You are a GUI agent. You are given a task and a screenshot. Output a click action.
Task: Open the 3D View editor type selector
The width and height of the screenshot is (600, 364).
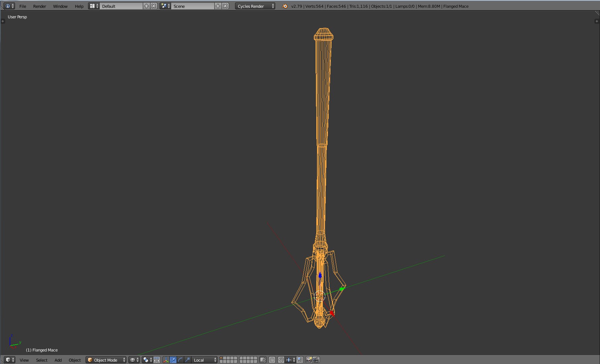(9, 360)
